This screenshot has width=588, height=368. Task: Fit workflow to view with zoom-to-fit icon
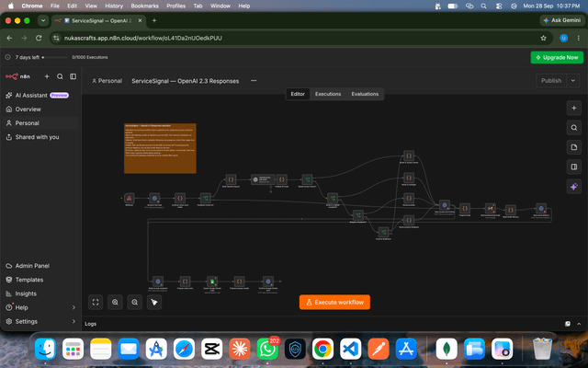[x=96, y=303]
